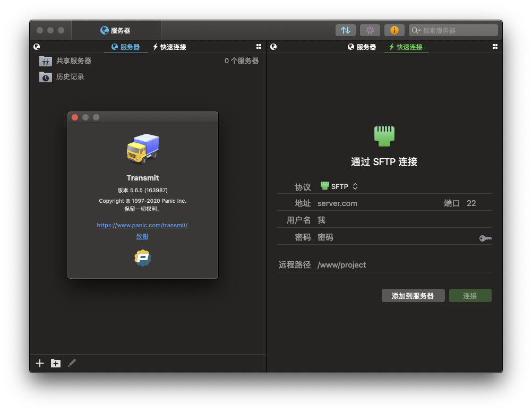
Task: Open the activity pinwheel toolbar button
Action: pos(370,30)
